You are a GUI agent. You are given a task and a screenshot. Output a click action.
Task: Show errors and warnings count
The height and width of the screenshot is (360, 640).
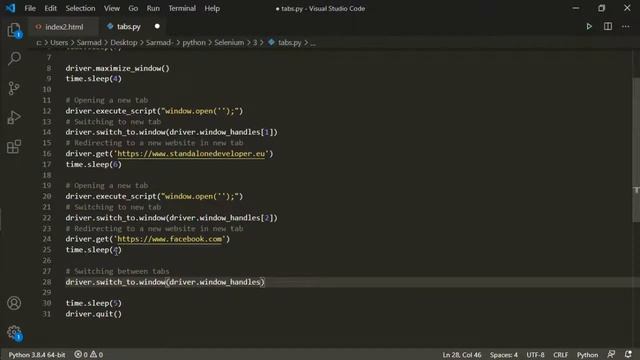point(89,355)
